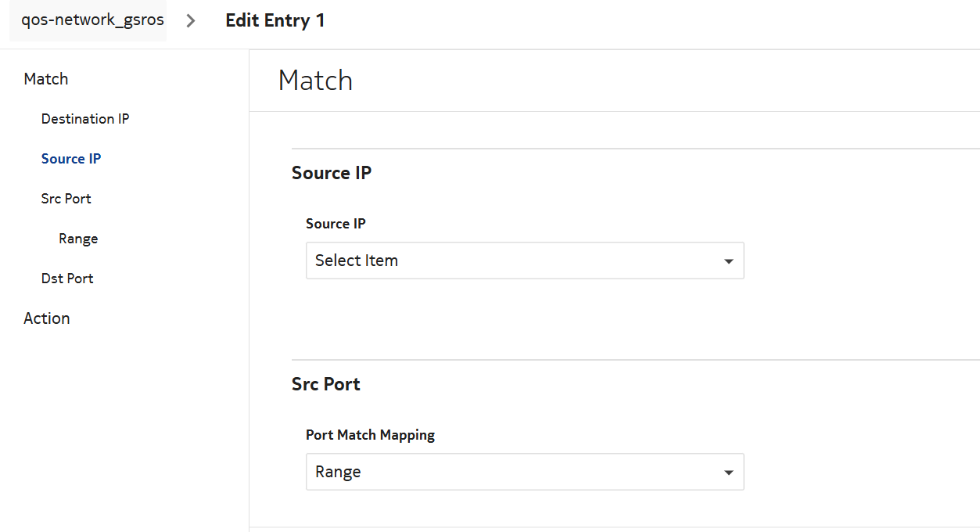Open the Action section in sidebar

47,318
